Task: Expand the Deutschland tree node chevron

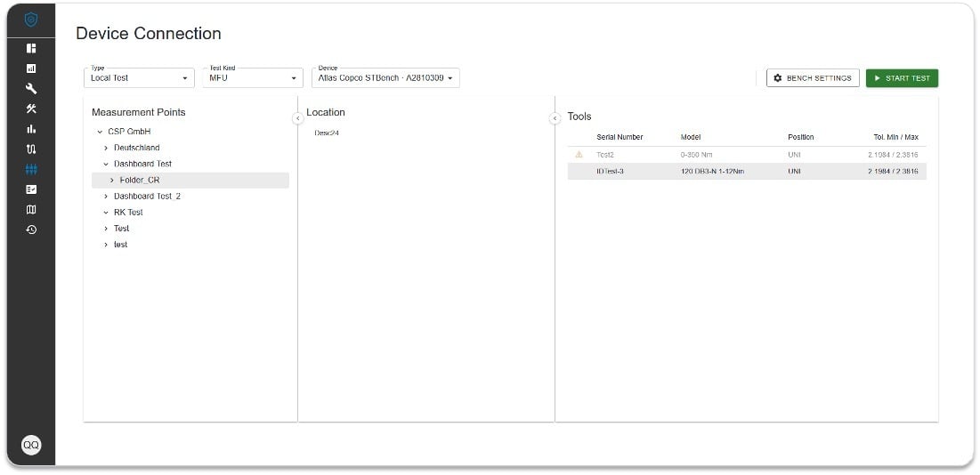Action: [106, 148]
